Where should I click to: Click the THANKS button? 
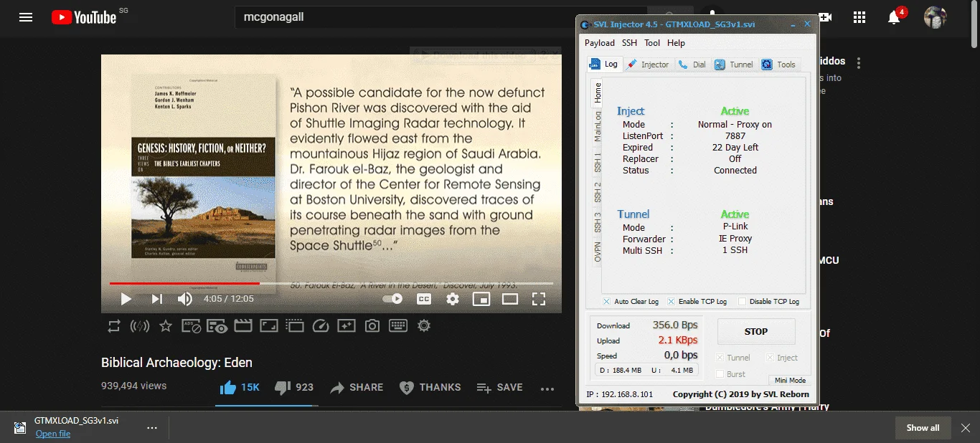(x=430, y=388)
